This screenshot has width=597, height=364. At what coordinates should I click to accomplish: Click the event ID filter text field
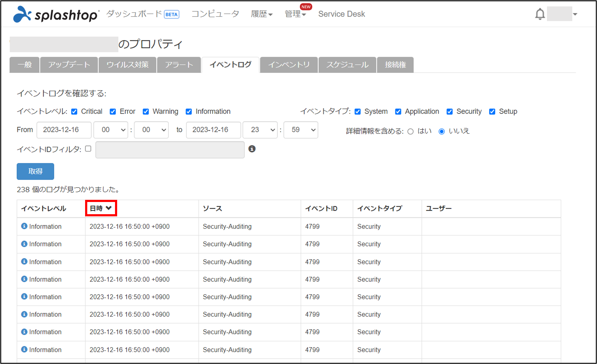170,150
